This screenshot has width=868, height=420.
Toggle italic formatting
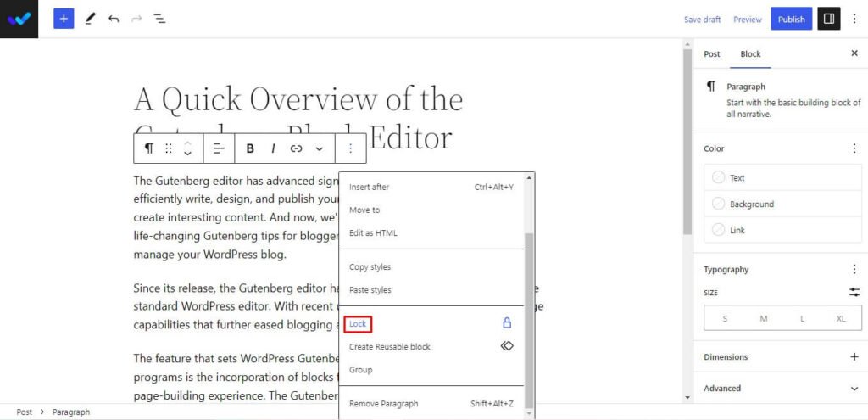point(273,148)
